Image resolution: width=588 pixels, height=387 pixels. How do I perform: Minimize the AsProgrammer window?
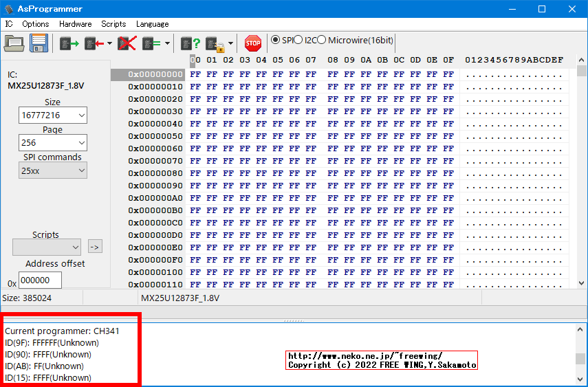click(512, 9)
